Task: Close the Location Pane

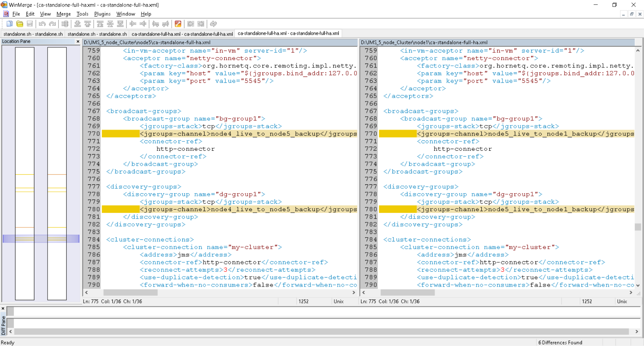Action: click(x=78, y=42)
